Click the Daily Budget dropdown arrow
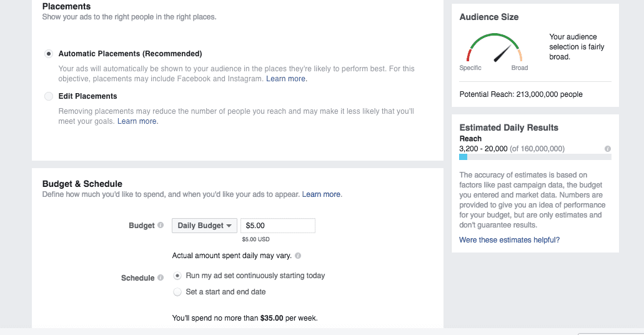Viewport: 644px width, 335px height. [229, 226]
